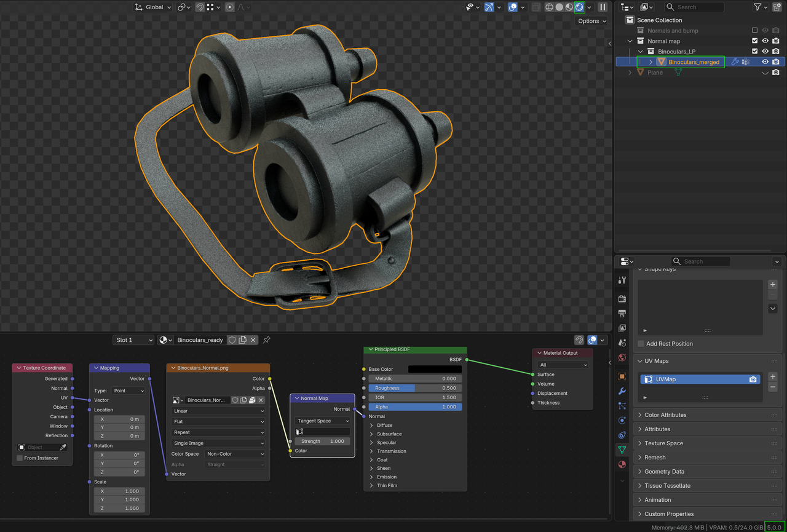This screenshot has width=787, height=532.
Task: Switch to the Modifier Properties wrench tab
Action: click(x=622, y=391)
